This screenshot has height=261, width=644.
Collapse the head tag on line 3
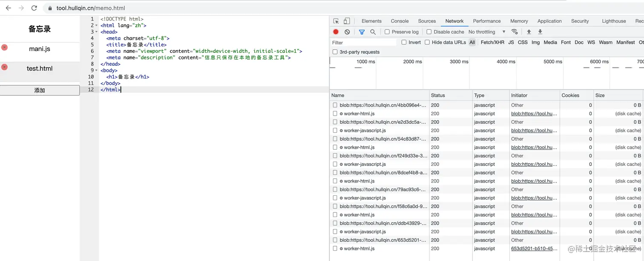(x=96, y=32)
